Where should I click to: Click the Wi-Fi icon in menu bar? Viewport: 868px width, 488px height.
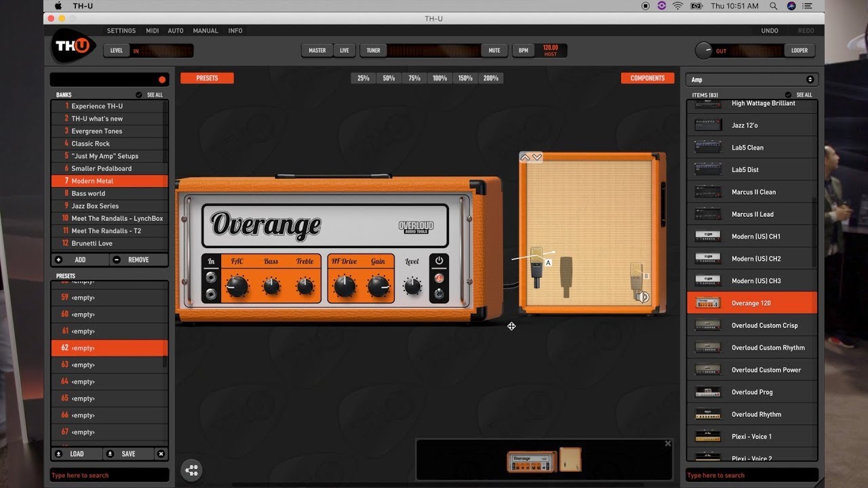677,6
